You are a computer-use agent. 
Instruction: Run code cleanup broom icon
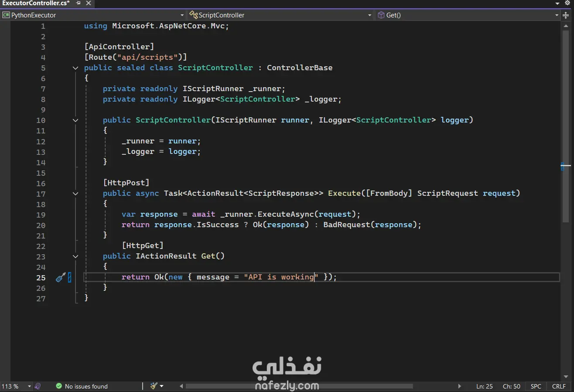click(154, 386)
